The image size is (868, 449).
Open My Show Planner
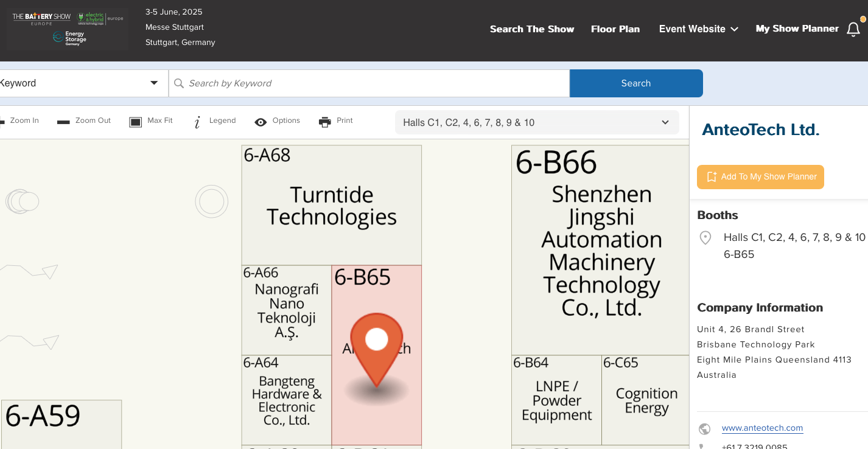(797, 29)
